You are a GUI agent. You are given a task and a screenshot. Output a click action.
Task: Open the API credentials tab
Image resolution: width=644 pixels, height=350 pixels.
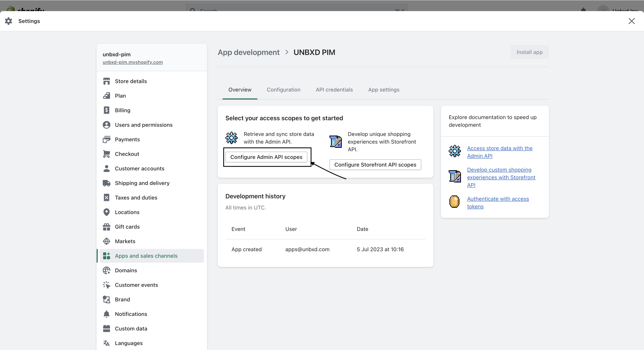coord(334,90)
